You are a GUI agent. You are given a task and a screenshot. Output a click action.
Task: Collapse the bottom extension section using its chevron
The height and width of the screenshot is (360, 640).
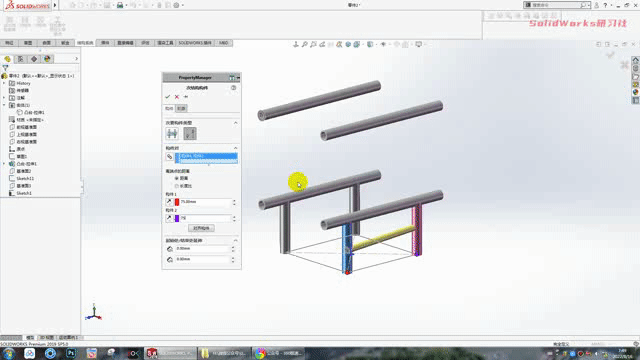coord(236,241)
